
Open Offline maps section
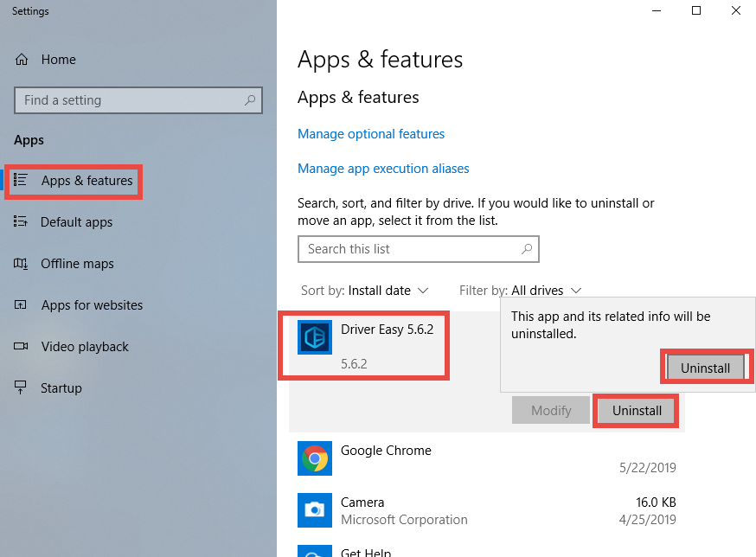[x=77, y=263]
